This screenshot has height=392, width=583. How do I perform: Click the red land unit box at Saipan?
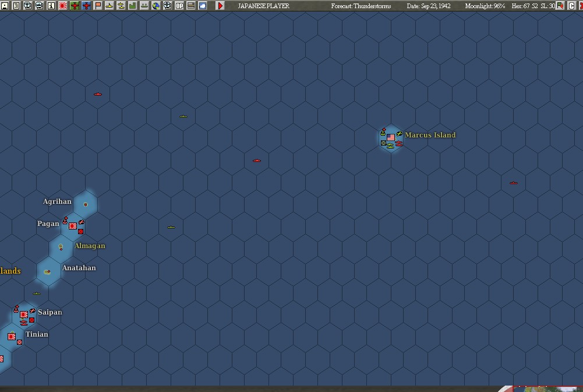point(32,320)
